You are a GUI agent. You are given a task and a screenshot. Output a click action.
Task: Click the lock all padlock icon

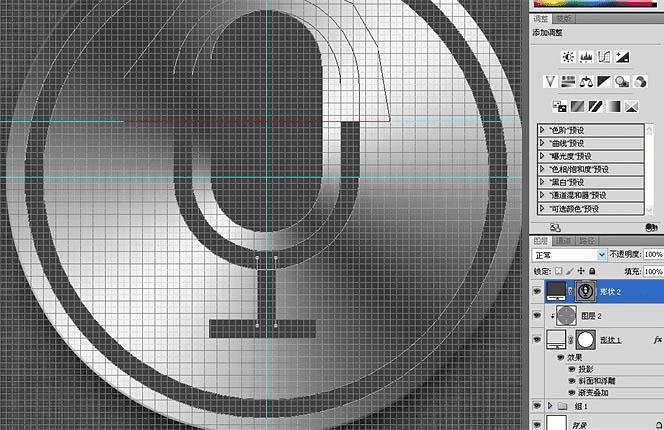tap(592, 271)
